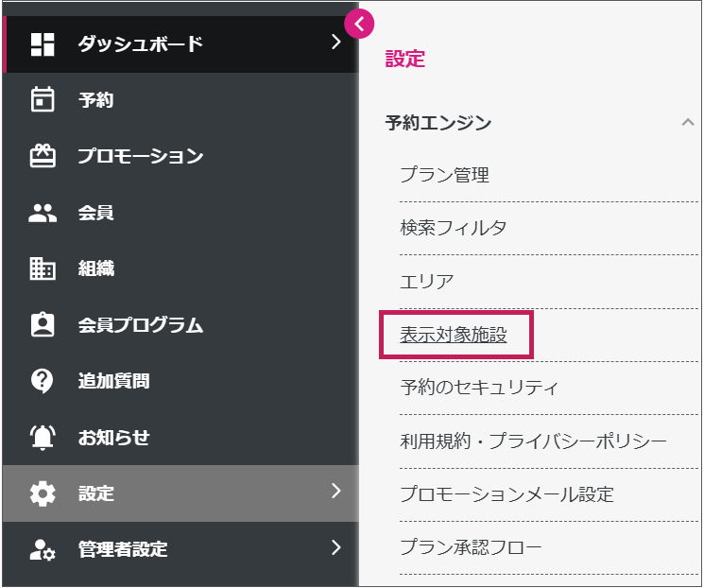
Task: Click the question mark icon for 追加質問
Action: coord(43,381)
